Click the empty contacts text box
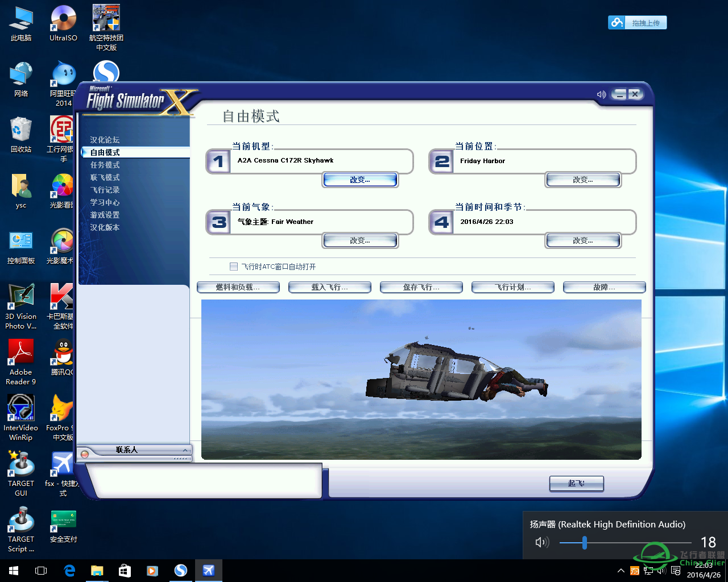 click(204, 481)
